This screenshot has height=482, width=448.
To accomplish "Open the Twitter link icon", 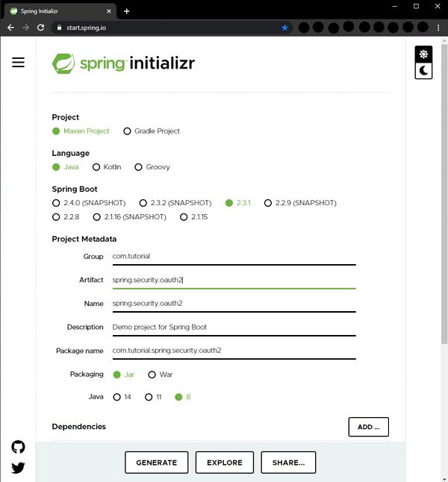I will pyautogui.click(x=19, y=469).
